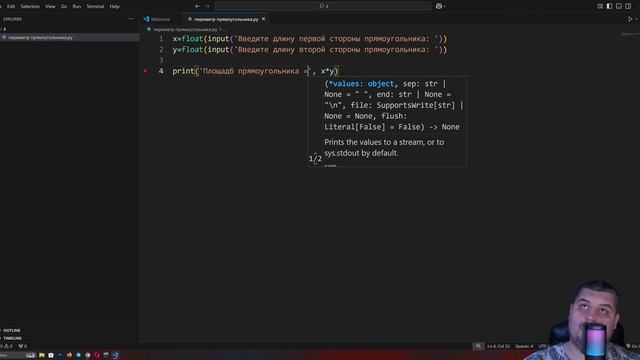Click line number 3 in gutter
Viewport: 640px width, 360px height.
click(x=161, y=60)
